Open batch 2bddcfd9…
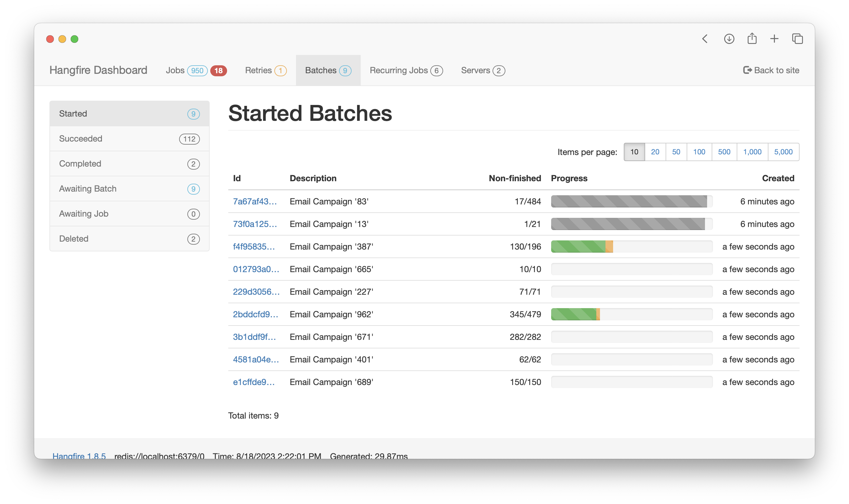Screen dimensions: 849x504 [x=255, y=315]
